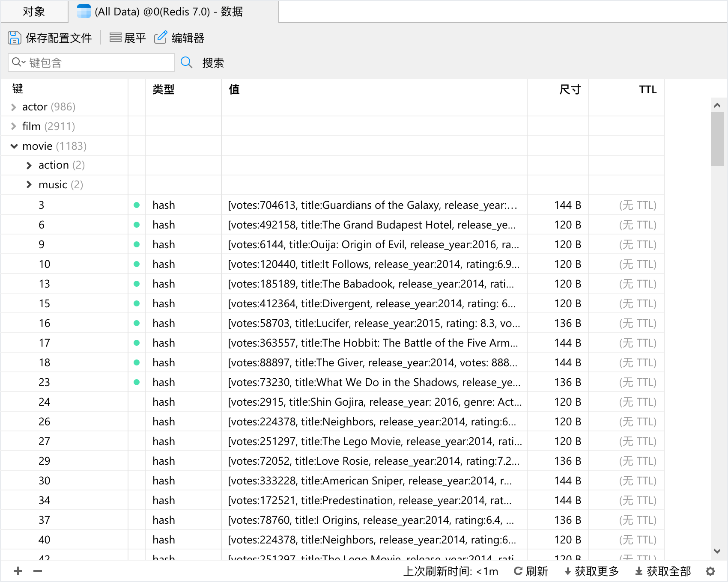The width and height of the screenshot is (728, 582).
Task: Click the fetch more arrow icon
Action: click(568, 571)
